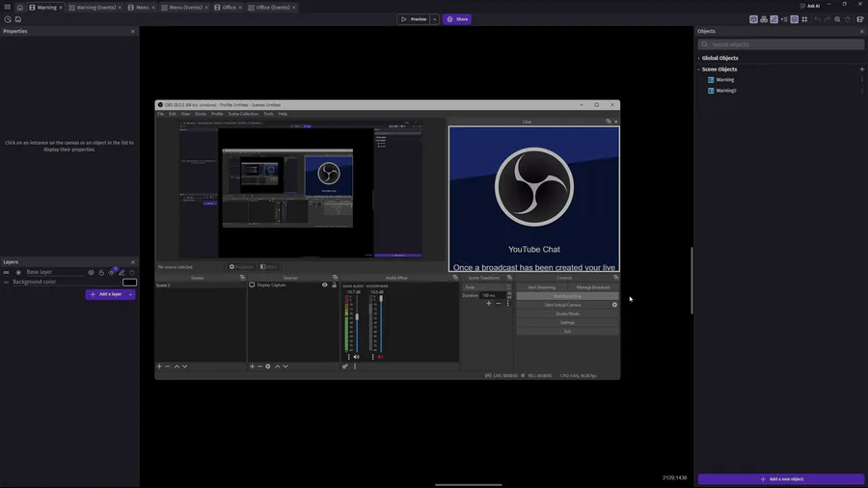
Task: Click the Search objects field
Action: 780,44
